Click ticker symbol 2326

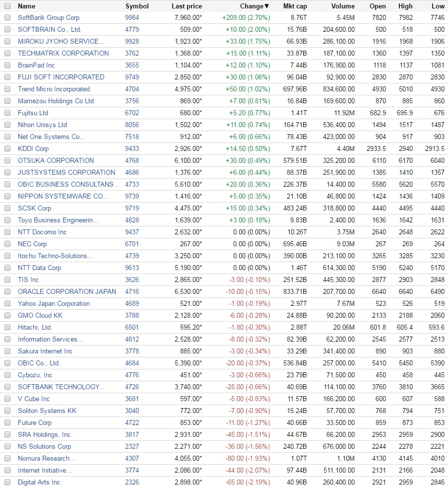[132, 483]
